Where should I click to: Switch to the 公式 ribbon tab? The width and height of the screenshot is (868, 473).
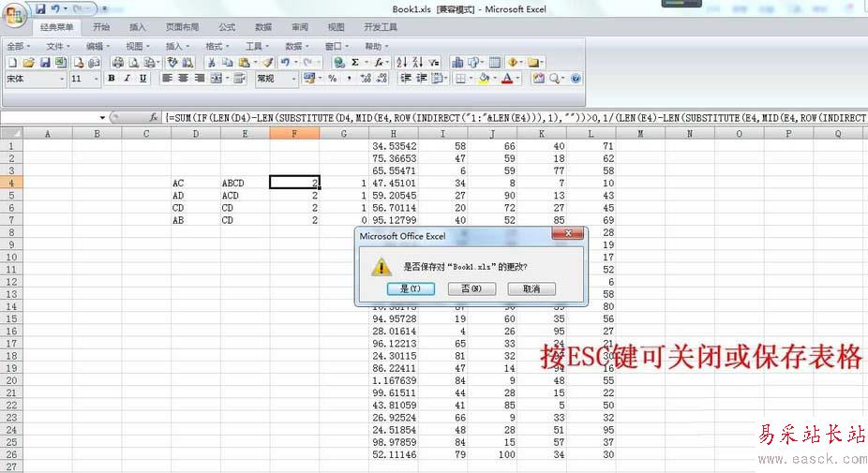pos(227,27)
